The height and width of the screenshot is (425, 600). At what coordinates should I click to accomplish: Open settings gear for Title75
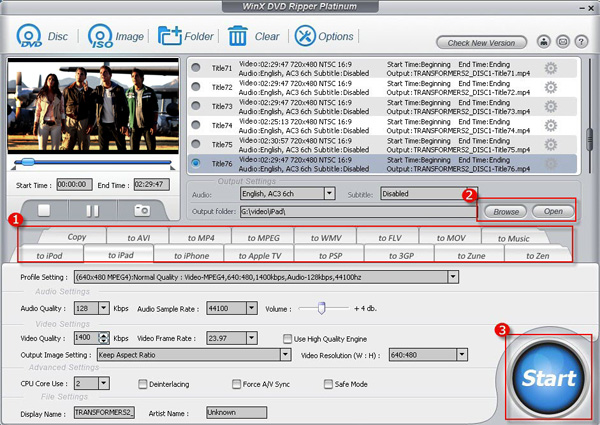pos(551,145)
